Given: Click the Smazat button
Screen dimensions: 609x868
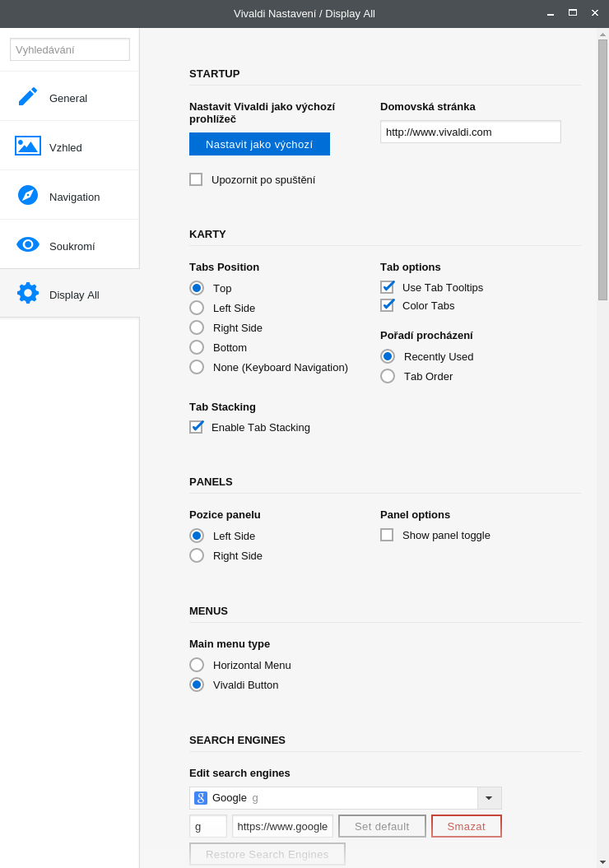Looking at the screenshot, I should (x=466, y=826).
